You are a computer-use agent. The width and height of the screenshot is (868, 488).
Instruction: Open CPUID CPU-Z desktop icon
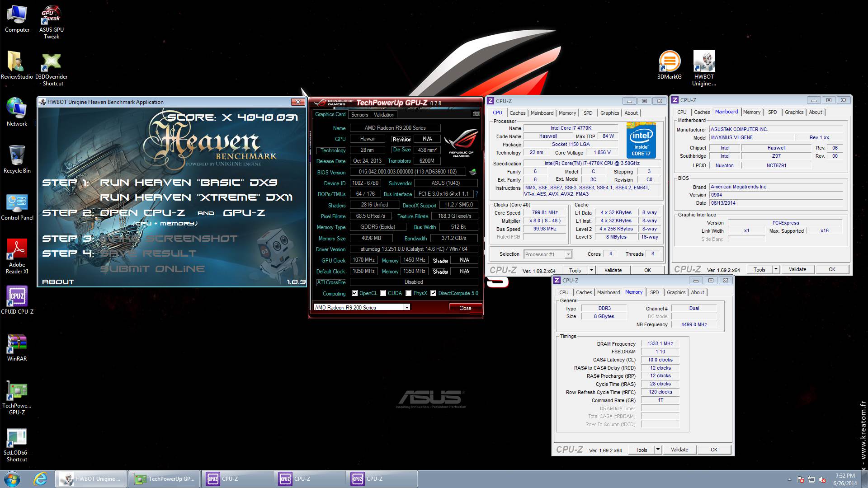pyautogui.click(x=17, y=300)
